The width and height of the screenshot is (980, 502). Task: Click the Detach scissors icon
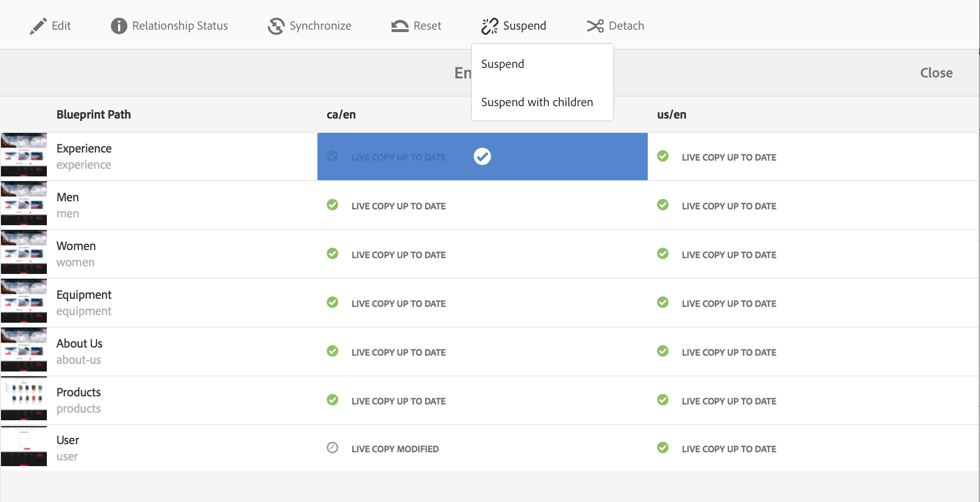595,26
